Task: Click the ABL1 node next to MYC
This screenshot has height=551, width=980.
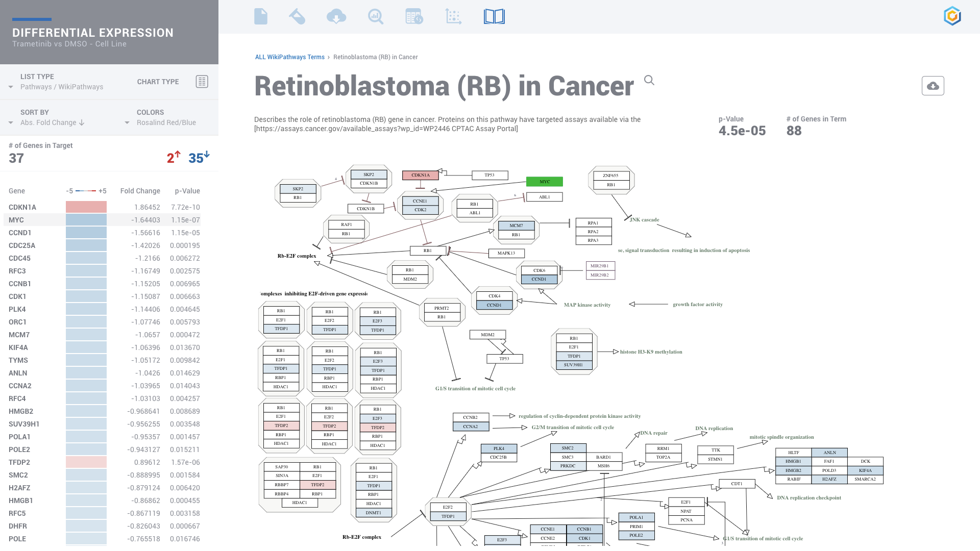Action: click(544, 197)
